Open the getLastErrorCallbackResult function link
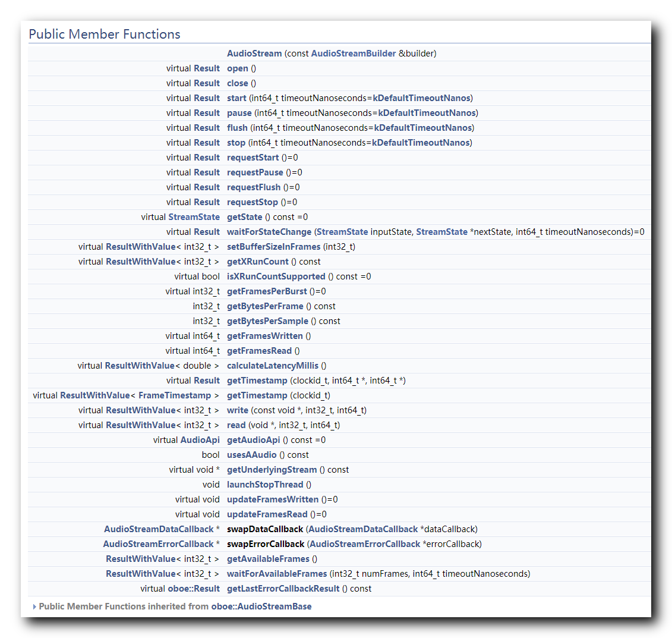Screen dimensions: 672x638 (x=283, y=589)
